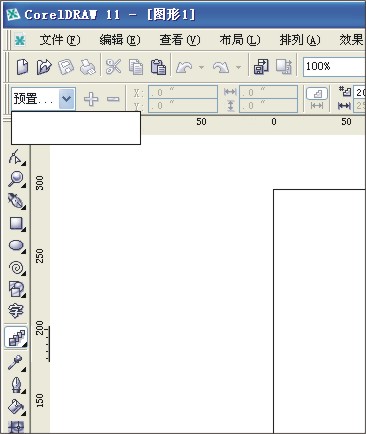366x434 pixels.
Task: Select the Fill bucket tool
Action: click(x=16, y=407)
